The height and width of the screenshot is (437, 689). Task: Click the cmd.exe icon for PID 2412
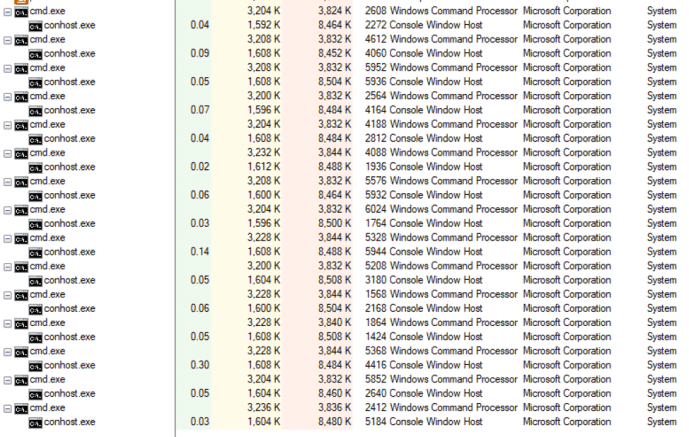(x=21, y=408)
